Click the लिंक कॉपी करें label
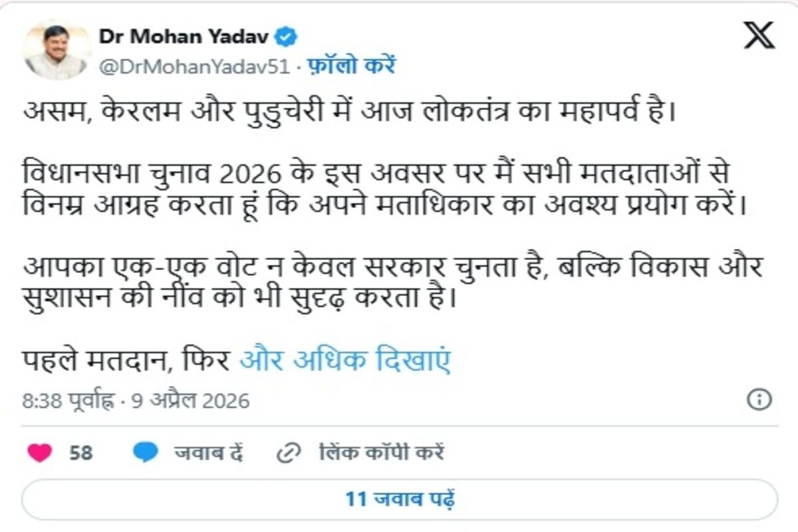The height and width of the screenshot is (532, 798). point(382,452)
